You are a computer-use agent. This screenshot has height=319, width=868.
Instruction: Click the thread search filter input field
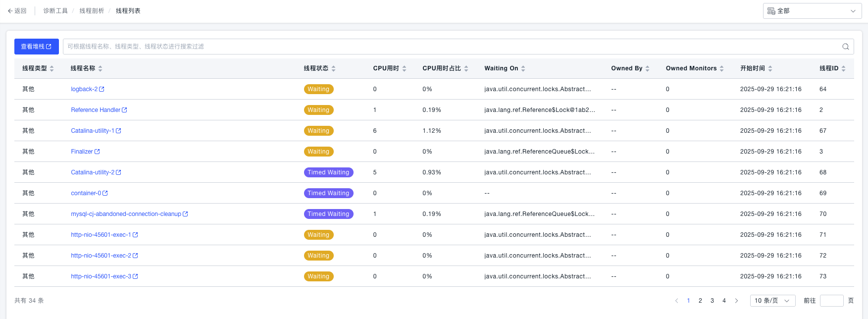pyautogui.click(x=446, y=47)
